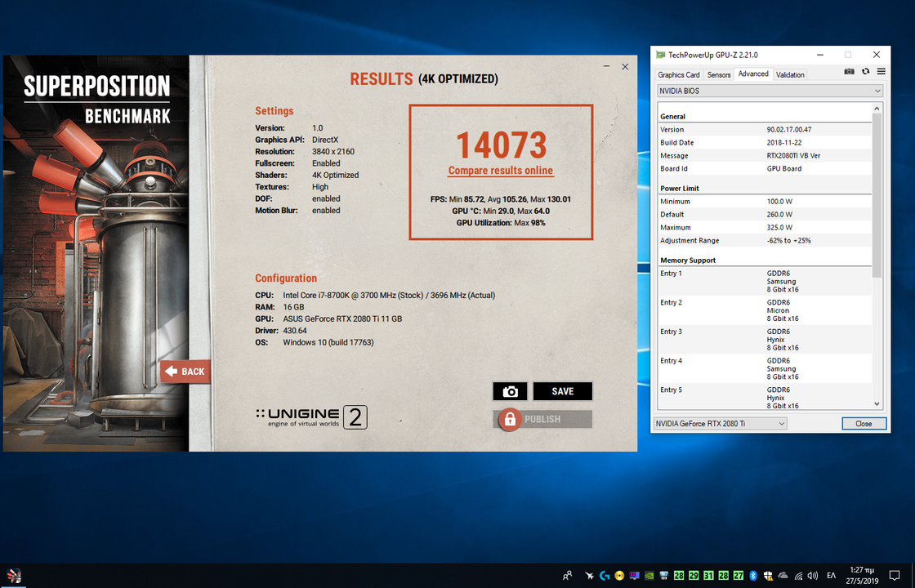Click the power limit Minimum 100.0 W value

[779, 201]
